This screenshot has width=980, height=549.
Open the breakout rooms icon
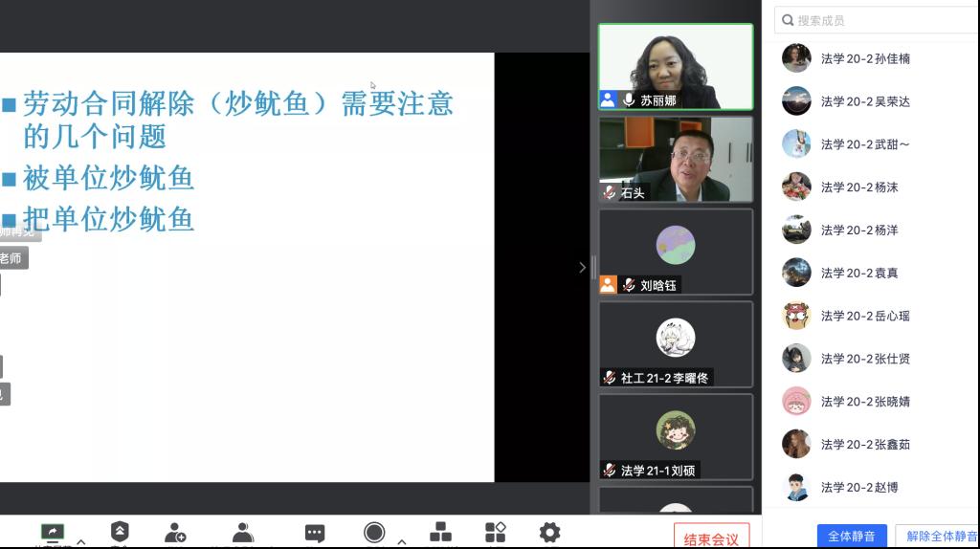click(440, 532)
